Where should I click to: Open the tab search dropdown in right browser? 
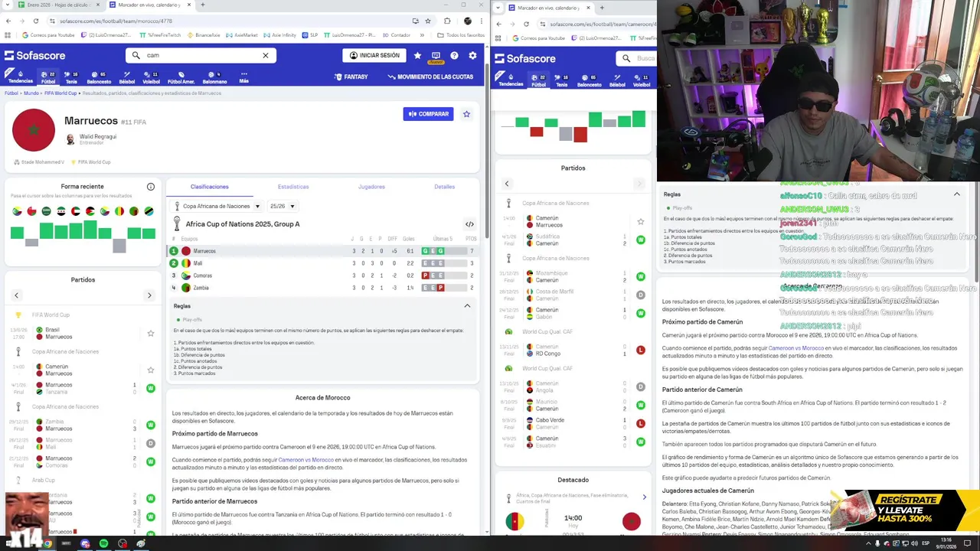tap(498, 8)
